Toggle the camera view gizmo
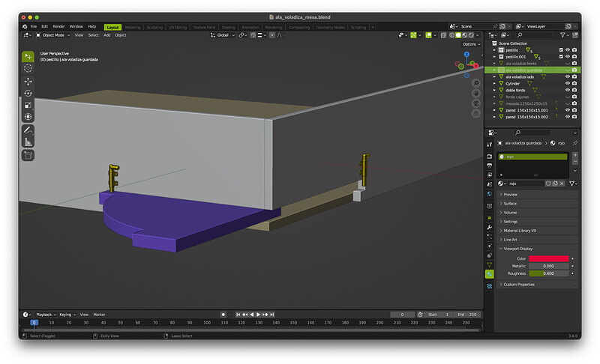This screenshot has height=364, width=600. tap(476, 103)
